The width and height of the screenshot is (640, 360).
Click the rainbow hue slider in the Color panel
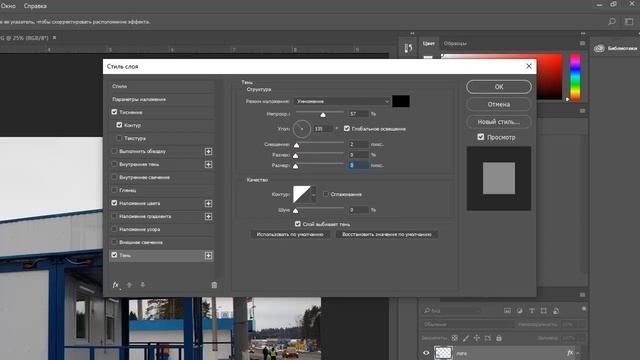pyautogui.click(x=575, y=76)
